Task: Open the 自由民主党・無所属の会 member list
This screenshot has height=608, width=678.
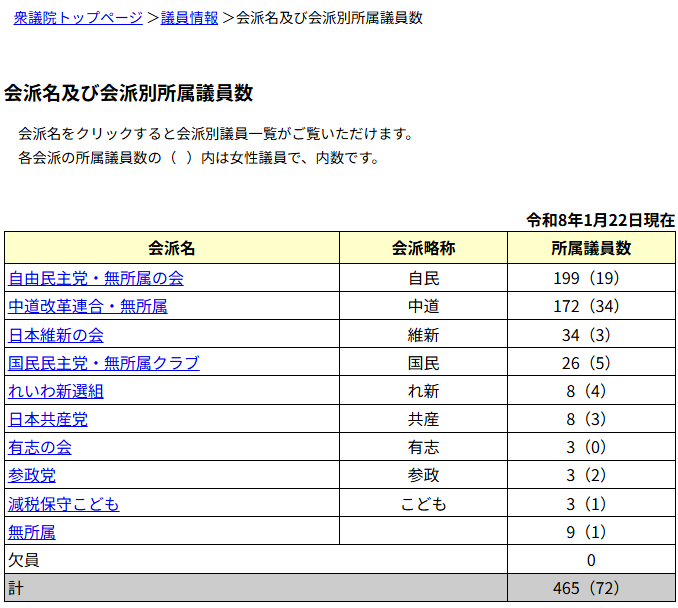Action: 96,278
